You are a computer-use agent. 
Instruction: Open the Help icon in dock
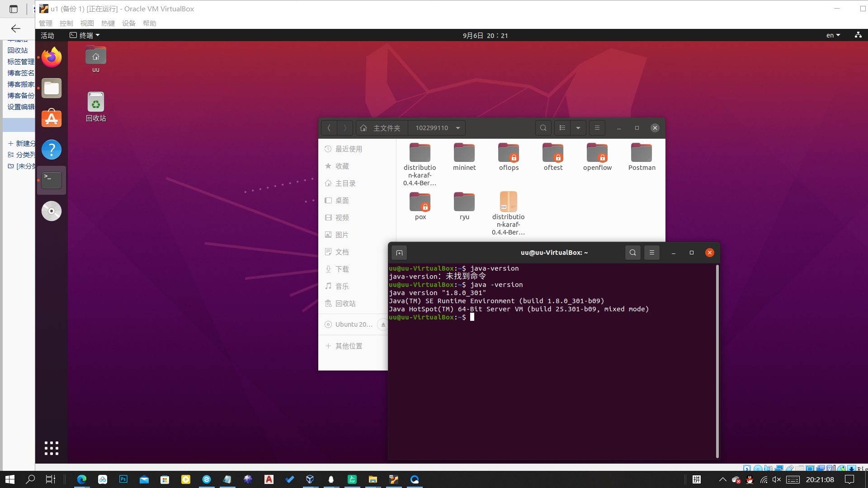point(52,150)
